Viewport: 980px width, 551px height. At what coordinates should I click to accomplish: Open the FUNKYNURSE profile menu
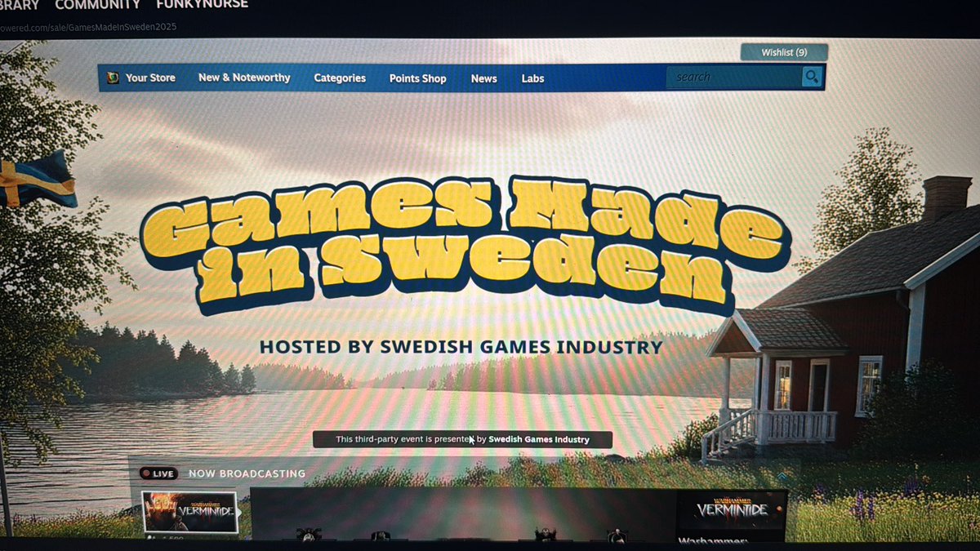(x=202, y=5)
